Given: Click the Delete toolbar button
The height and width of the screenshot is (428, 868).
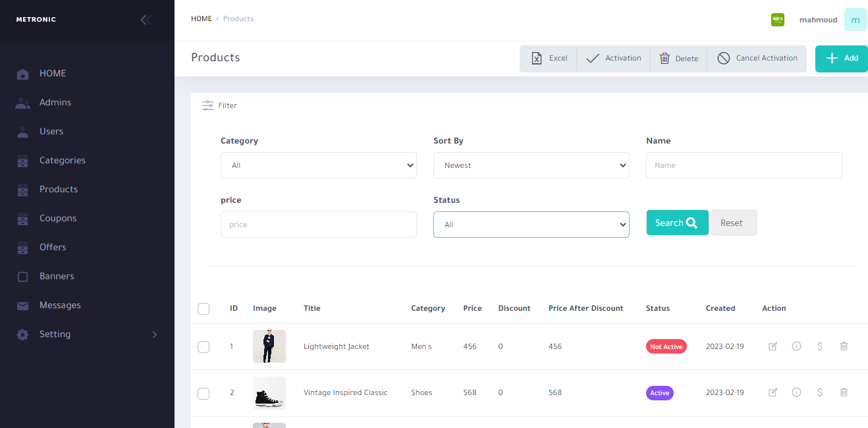Looking at the screenshot, I should tap(679, 59).
